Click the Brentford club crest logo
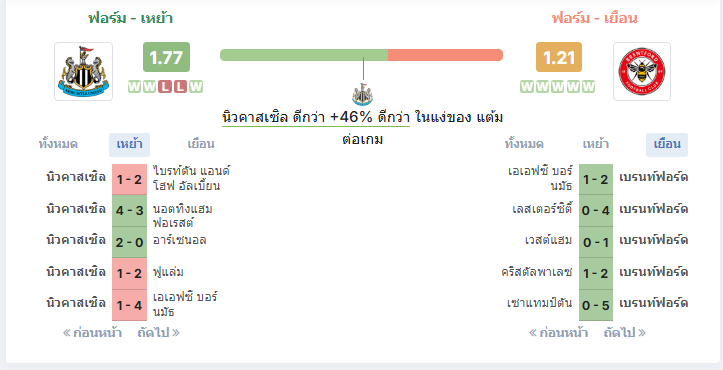The width and height of the screenshot is (723, 370). click(x=641, y=72)
